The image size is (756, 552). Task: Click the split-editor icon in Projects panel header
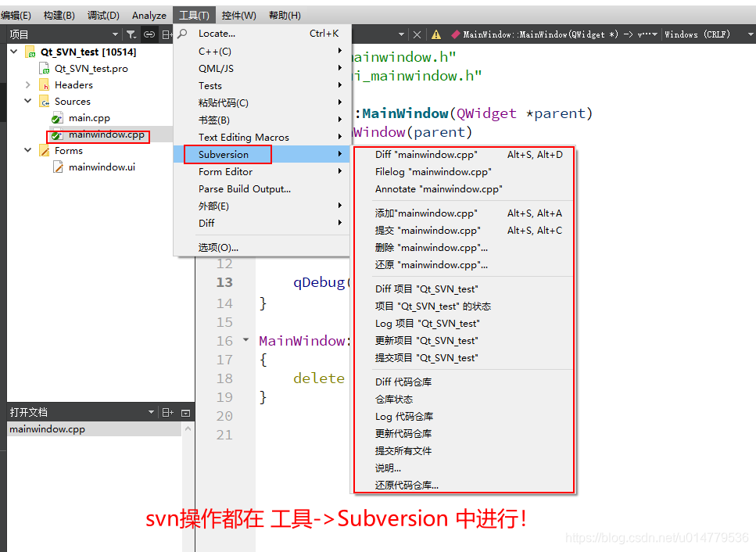[166, 34]
